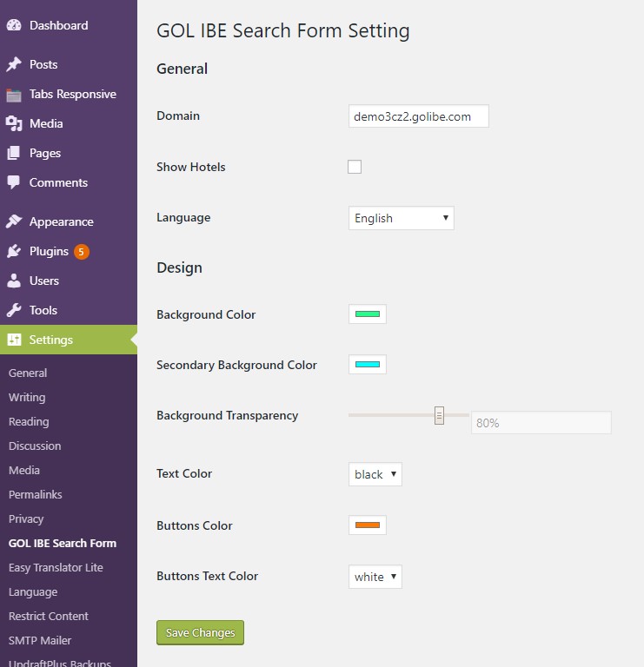Go to Writing settings submenu link

[27, 397]
